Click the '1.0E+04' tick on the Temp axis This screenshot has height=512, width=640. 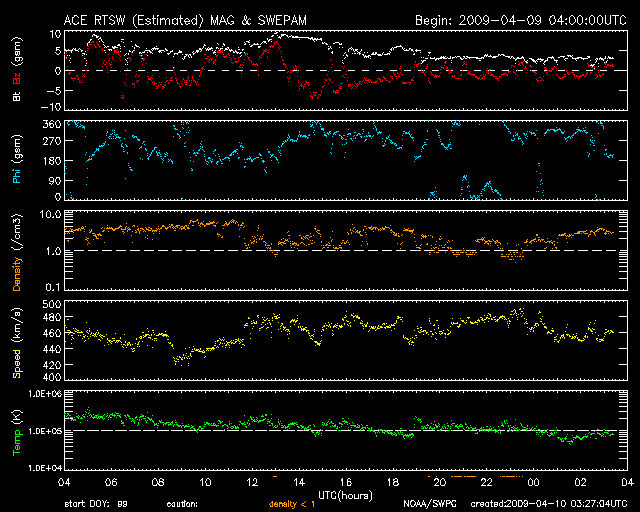[45, 467]
